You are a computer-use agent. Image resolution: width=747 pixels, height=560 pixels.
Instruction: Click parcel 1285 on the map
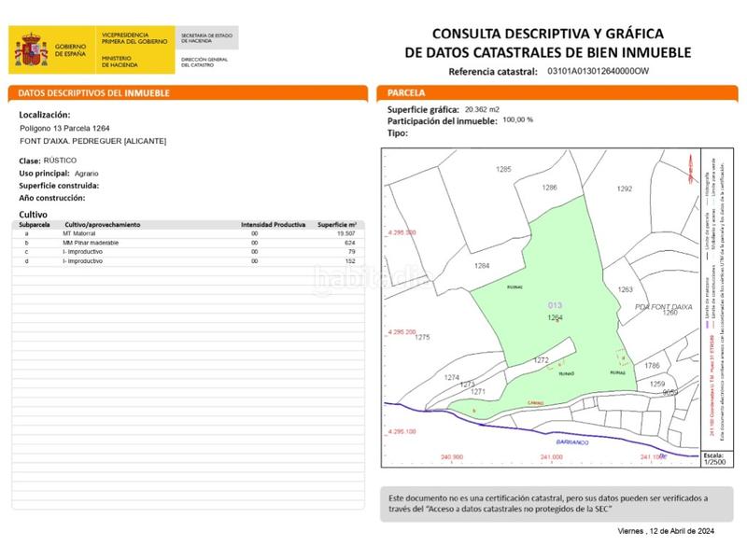tap(504, 169)
